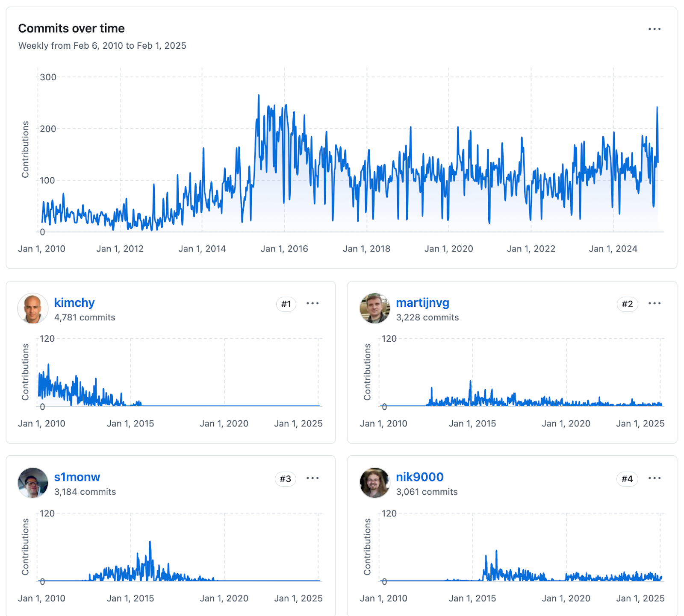This screenshot has width=684, height=616.
Task: Click s1monw's profile avatar
Action: click(33, 483)
